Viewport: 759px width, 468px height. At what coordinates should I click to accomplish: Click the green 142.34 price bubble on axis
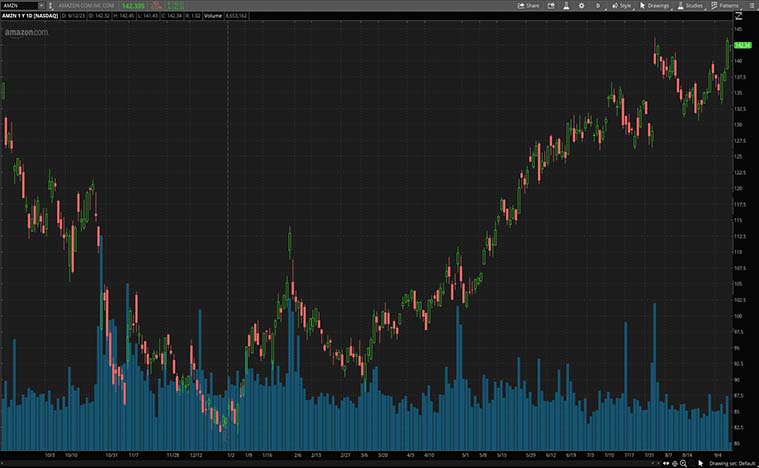[743, 45]
